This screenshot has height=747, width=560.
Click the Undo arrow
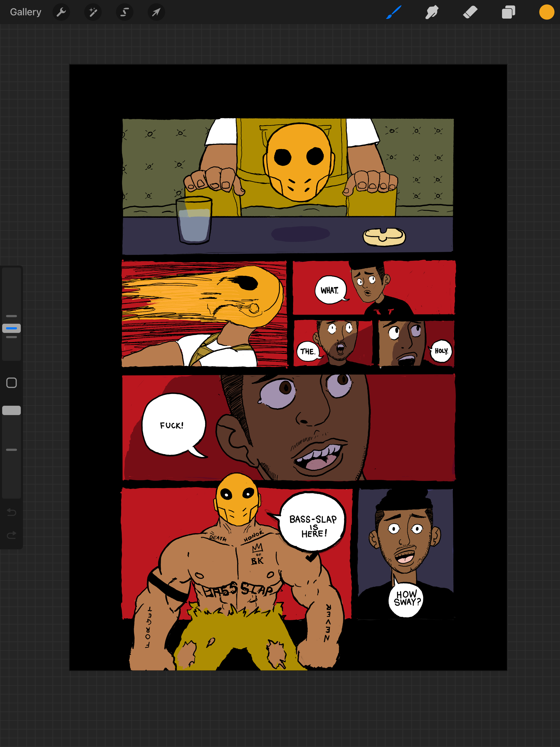pyautogui.click(x=11, y=512)
